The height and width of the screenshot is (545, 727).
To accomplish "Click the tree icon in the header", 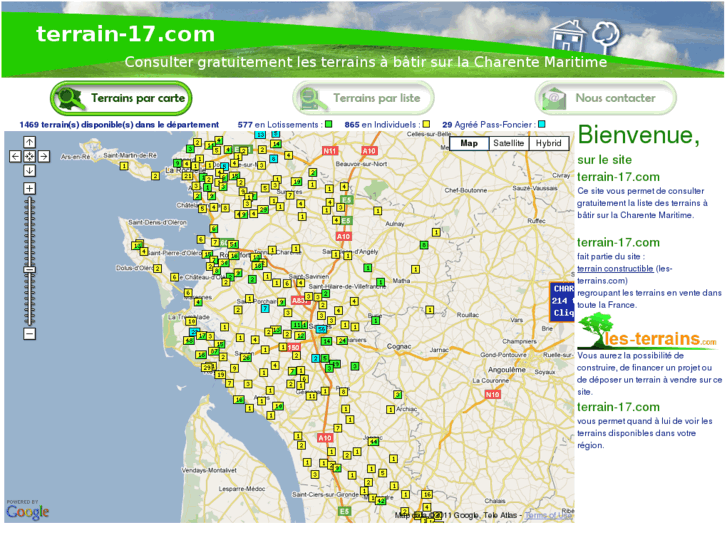I will (606, 38).
